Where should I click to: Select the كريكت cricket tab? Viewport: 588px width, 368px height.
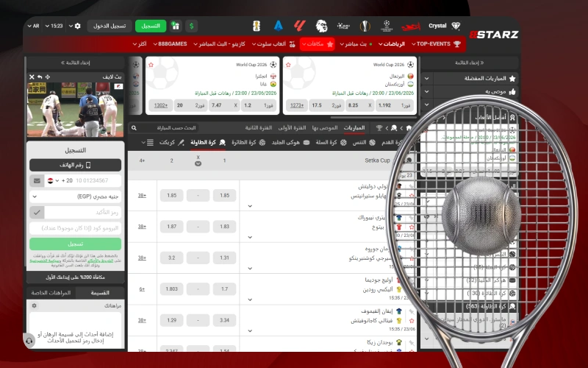[172, 142]
